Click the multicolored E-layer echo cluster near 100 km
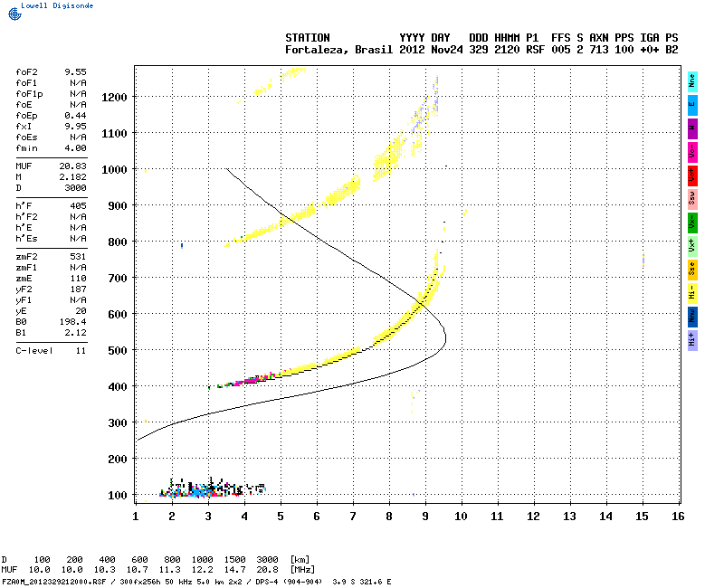This screenshot has height=588, width=724. (x=212, y=488)
